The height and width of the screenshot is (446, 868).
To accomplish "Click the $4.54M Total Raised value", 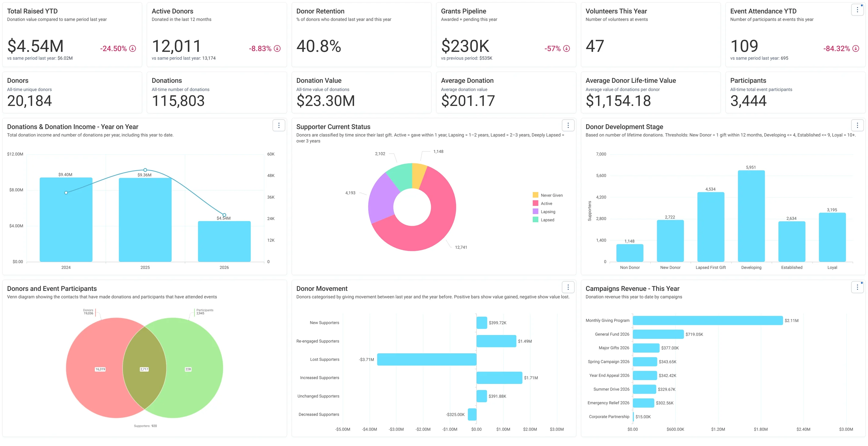I will pos(35,46).
